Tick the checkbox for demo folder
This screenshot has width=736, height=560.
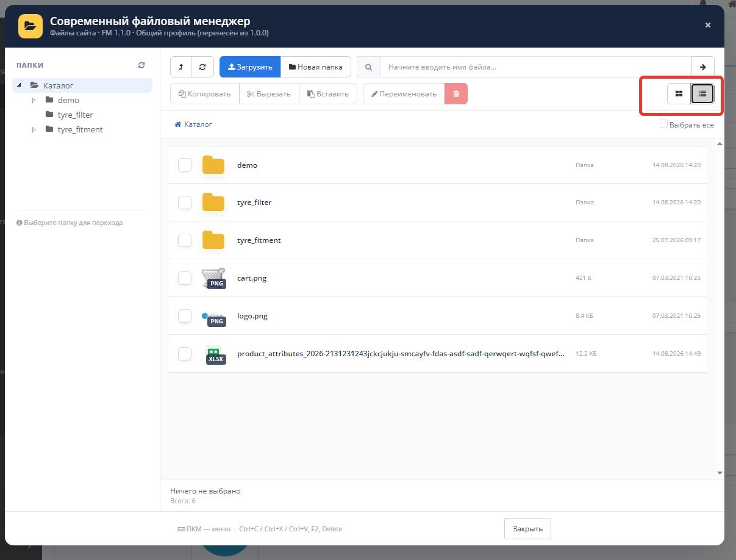point(185,165)
